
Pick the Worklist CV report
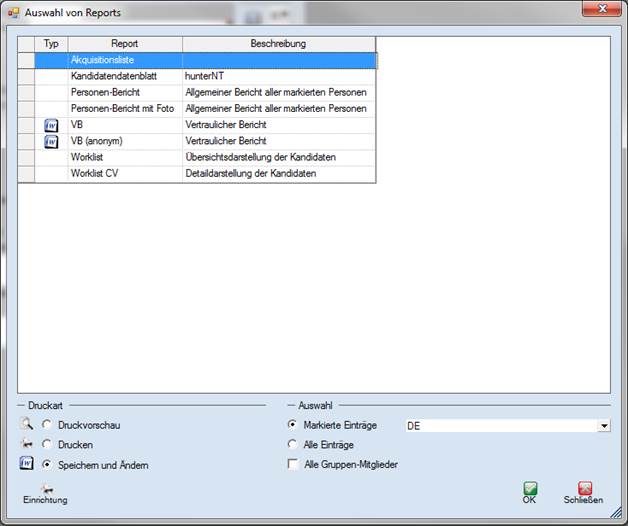pyautogui.click(x=125, y=174)
